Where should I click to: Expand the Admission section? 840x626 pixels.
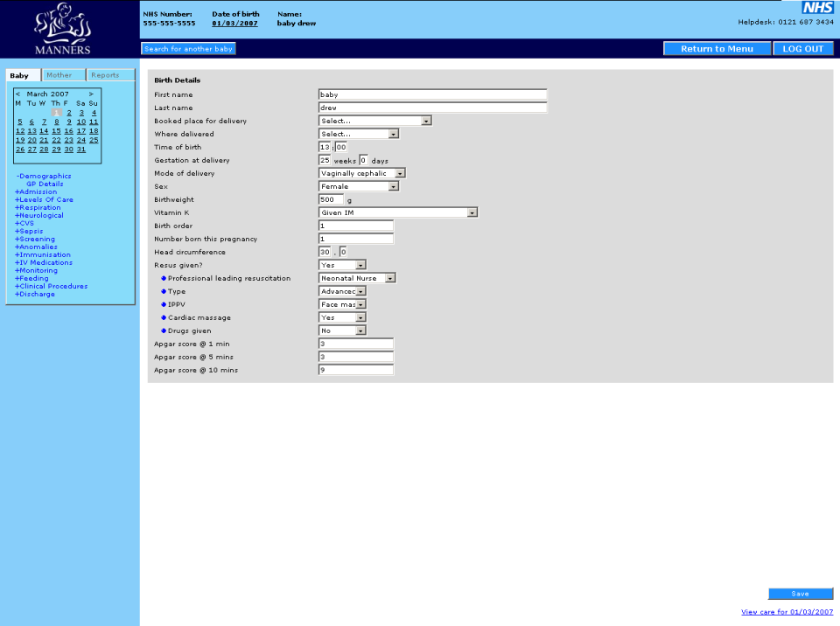(36, 191)
